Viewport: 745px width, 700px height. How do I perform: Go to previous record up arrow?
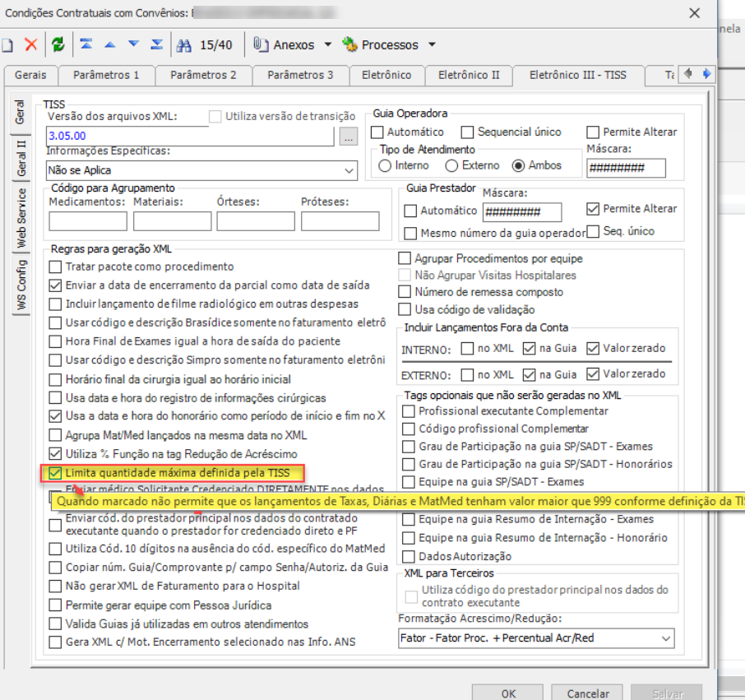pos(109,44)
